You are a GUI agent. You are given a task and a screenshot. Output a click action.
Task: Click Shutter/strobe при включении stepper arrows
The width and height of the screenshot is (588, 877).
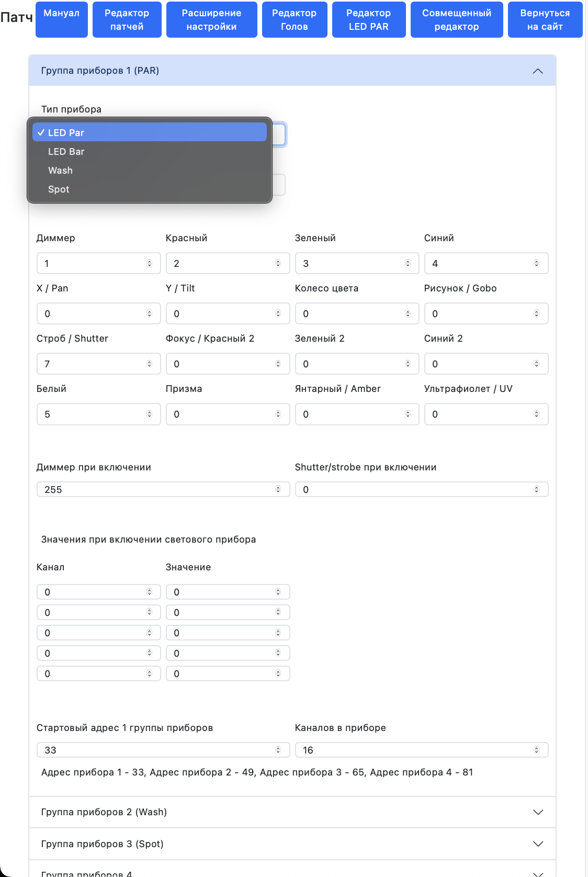click(537, 489)
